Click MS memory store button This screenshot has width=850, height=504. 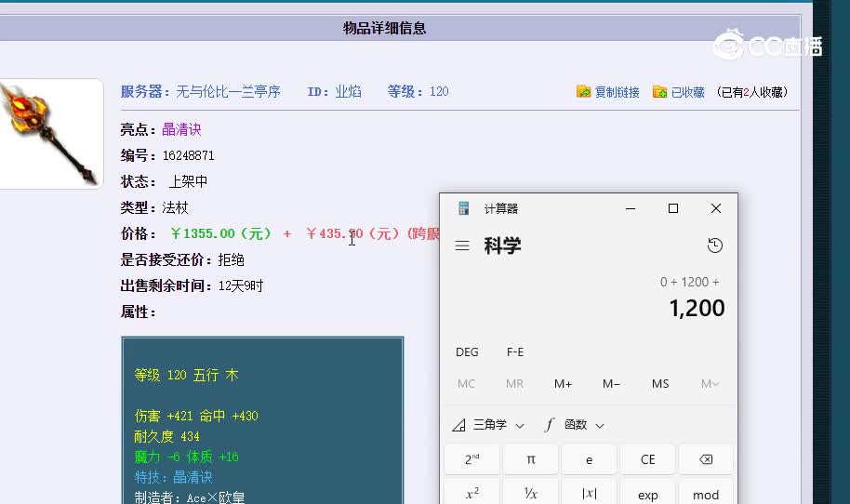(x=660, y=384)
